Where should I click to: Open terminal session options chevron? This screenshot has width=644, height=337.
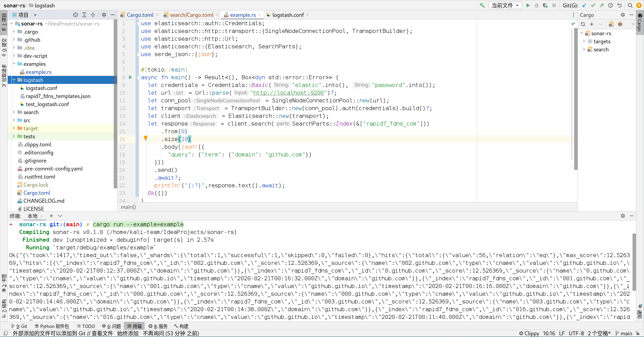(x=60, y=216)
